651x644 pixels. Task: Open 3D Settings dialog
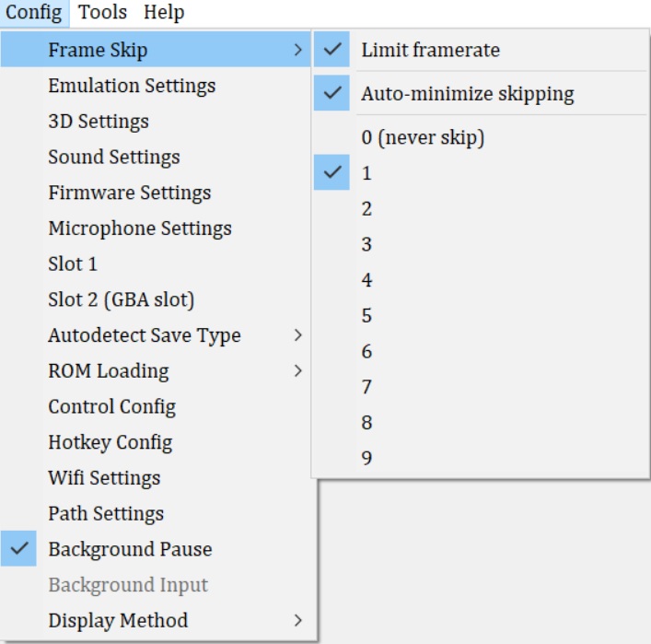point(99,122)
